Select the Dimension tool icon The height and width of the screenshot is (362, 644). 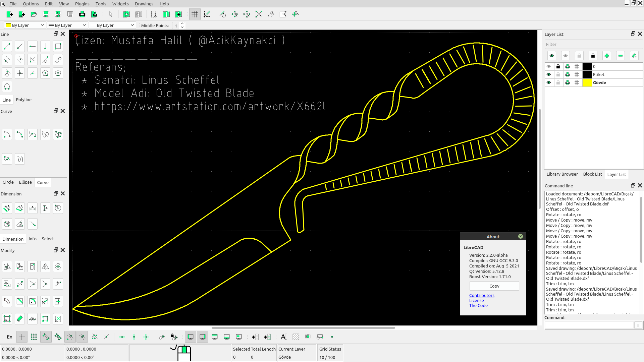[7, 208]
